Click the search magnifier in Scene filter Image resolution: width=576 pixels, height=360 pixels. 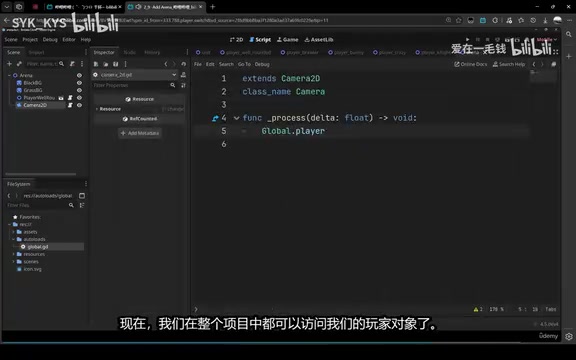pos(61,64)
